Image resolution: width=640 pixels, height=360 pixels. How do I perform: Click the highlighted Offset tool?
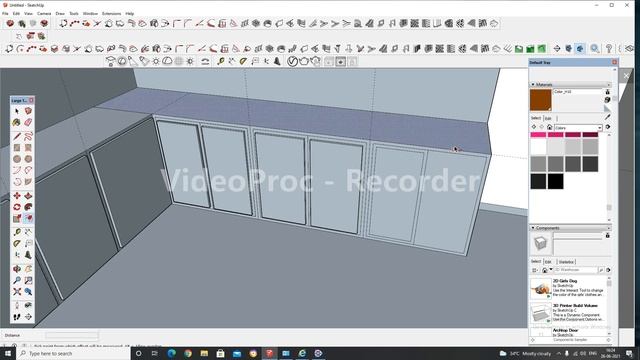(28, 219)
